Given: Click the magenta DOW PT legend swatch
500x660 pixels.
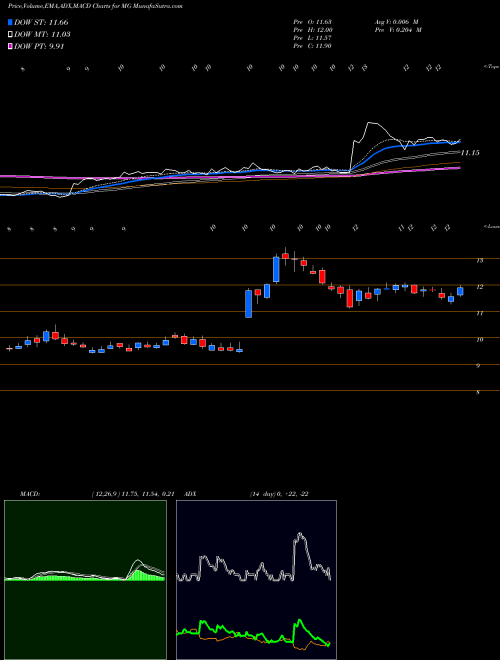Looking at the screenshot, I should pos(11,46).
